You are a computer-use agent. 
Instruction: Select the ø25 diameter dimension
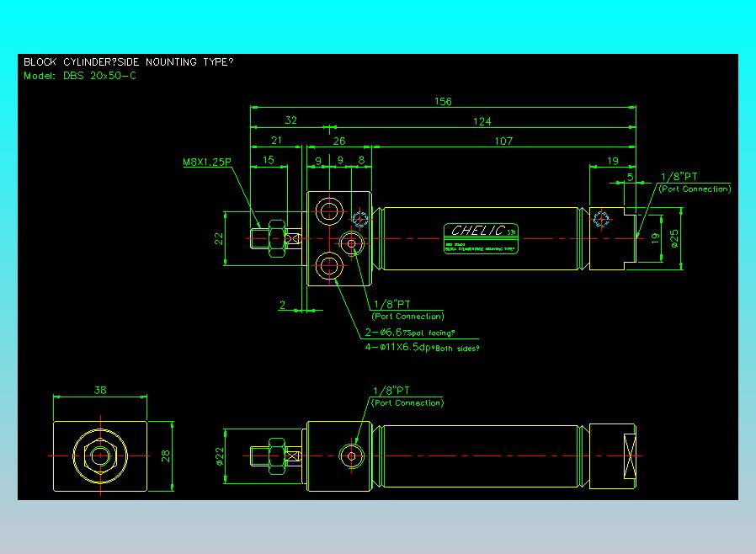pos(674,238)
